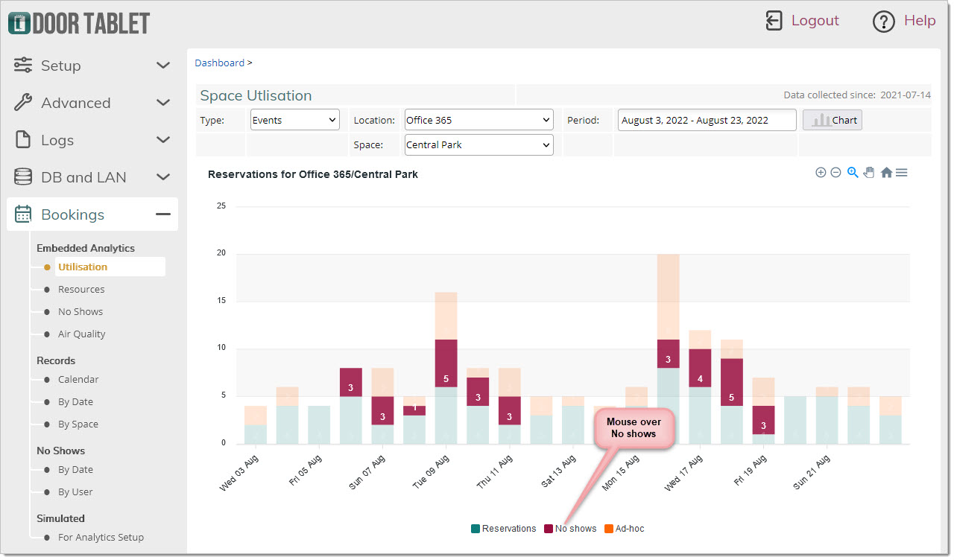This screenshot has height=560, width=954.
Task: Open By User under No Shows
Action: [75, 491]
